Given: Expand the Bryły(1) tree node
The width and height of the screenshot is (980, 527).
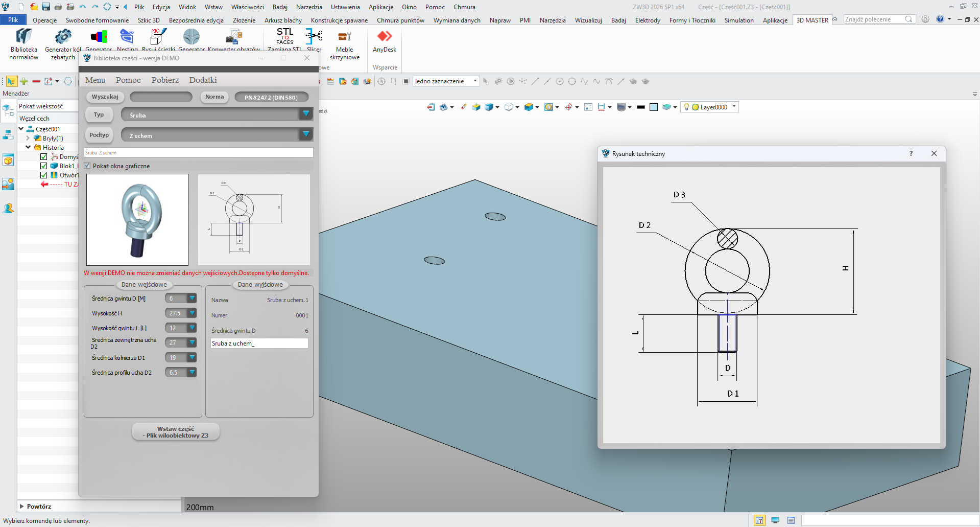Looking at the screenshot, I should coord(28,138).
